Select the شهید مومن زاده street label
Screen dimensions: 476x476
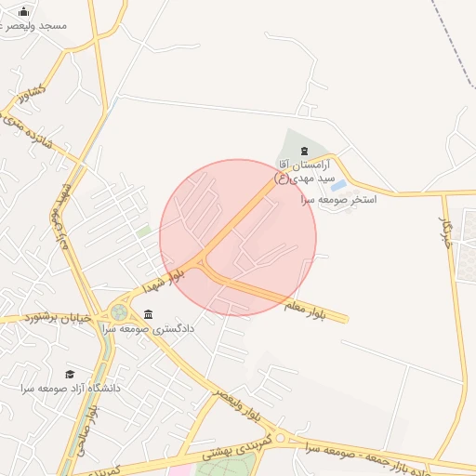(61, 217)
